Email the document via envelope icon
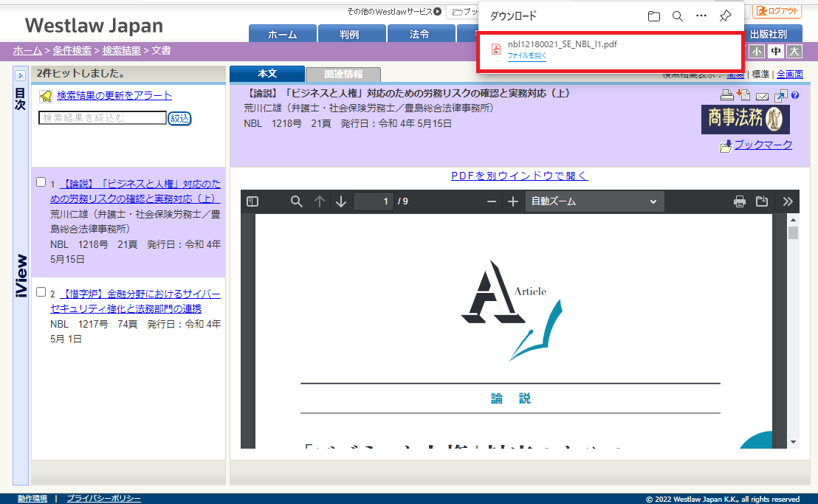 [x=762, y=96]
